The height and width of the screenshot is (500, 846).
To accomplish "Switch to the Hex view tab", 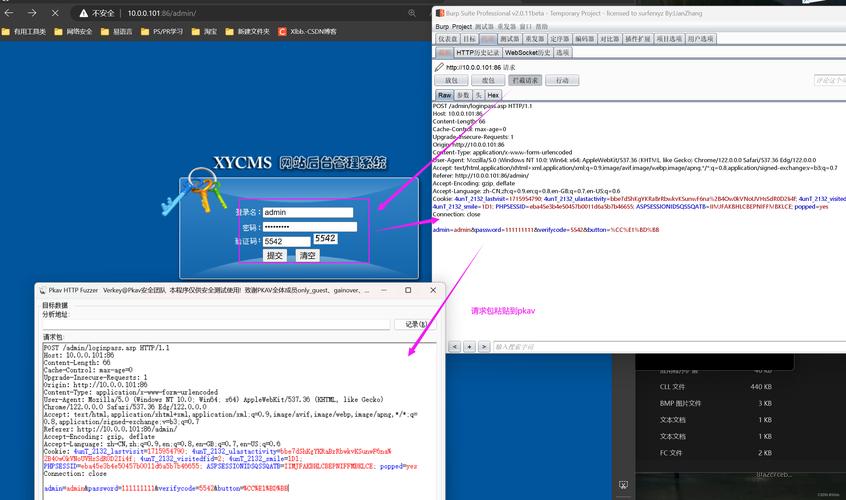I will point(493,95).
